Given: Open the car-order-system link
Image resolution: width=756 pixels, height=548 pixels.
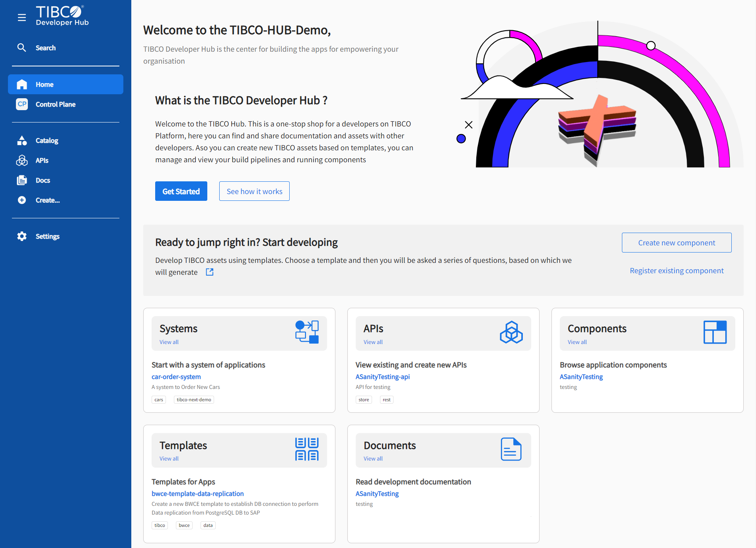Looking at the screenshot, I should click(x=176, y=377).
